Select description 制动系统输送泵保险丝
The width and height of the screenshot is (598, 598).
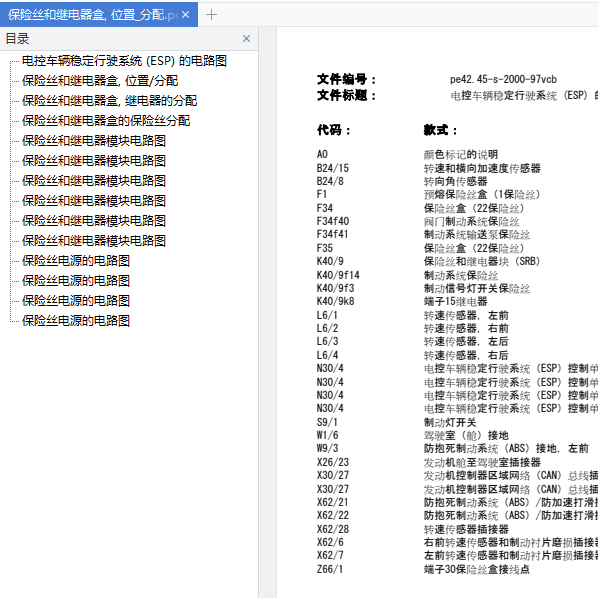pyautogui.click(x=477, y=235)
